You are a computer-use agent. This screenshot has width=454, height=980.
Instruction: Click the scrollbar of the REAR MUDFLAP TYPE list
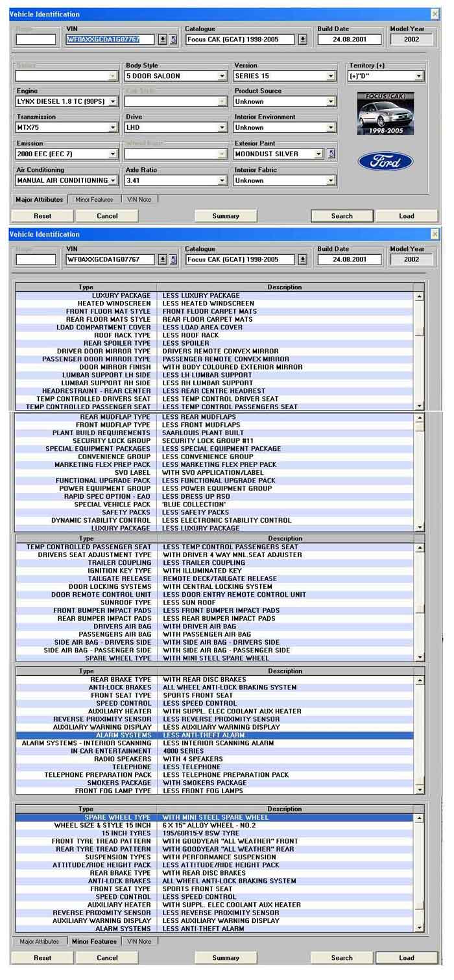click(419, 473)
